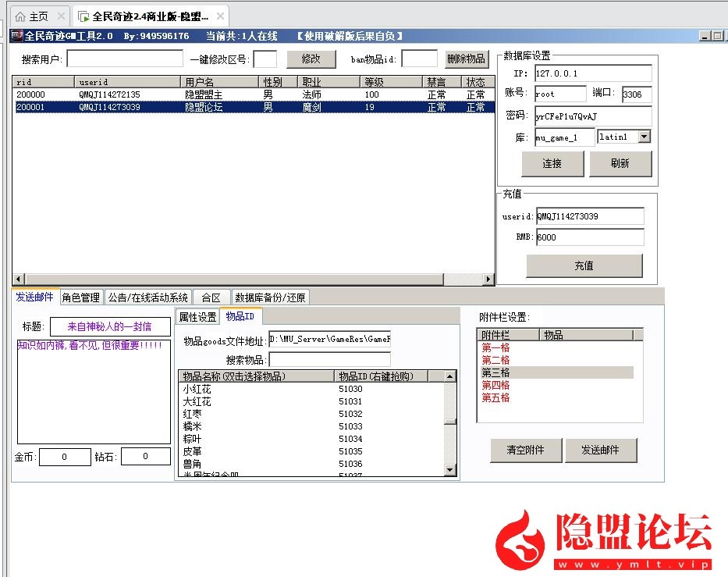The image size is (728, 577).
Task: Select the user row with rid 200000
Action: [x=253, y=94]
